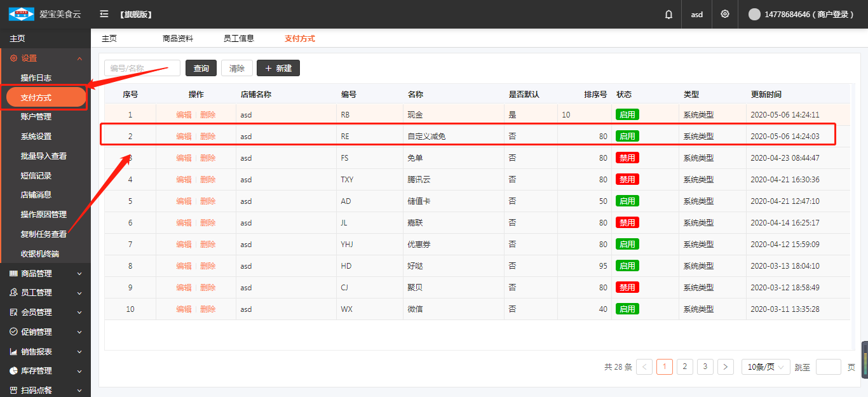This screenshot has height=397, width=868.
Task: Click the 新建 button
Action: point(278,68)
